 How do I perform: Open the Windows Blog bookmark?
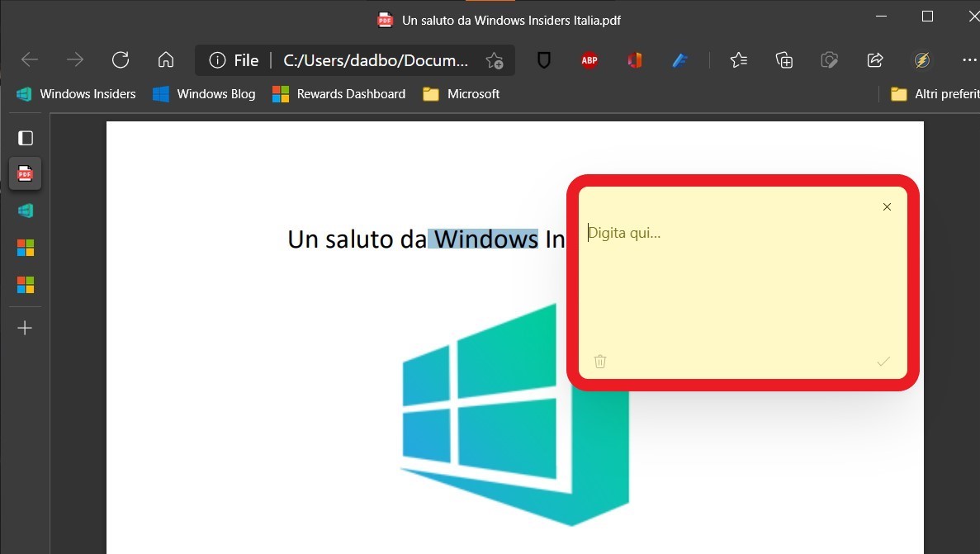(205, 94)
